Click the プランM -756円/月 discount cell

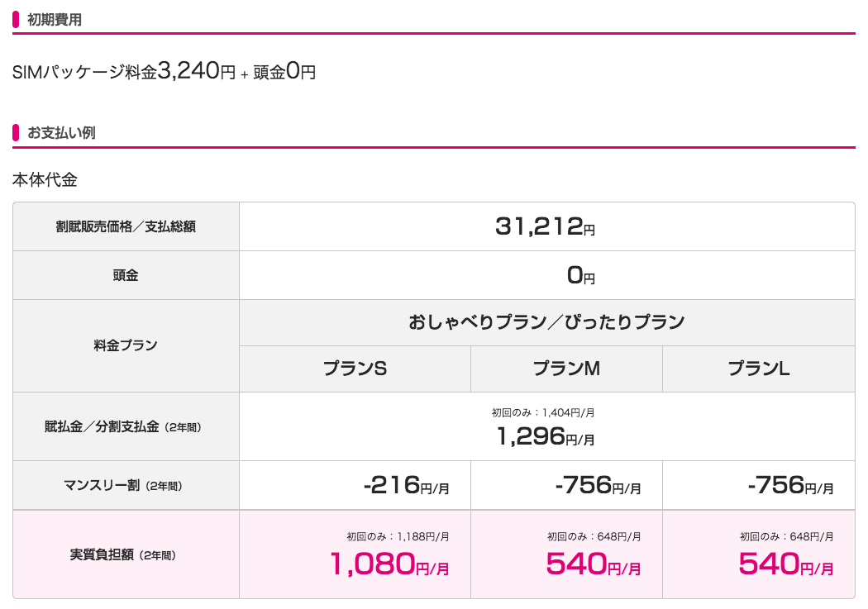tap(566, 485)
